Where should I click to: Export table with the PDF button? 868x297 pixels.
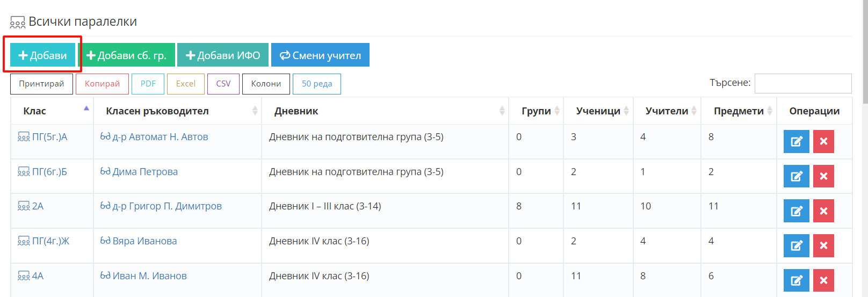(148, 84)
